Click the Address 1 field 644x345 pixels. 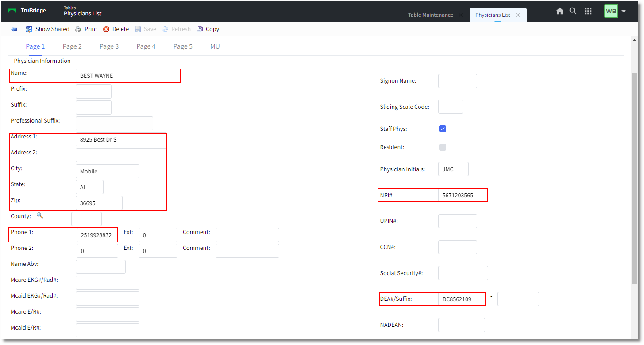point(121,139)
